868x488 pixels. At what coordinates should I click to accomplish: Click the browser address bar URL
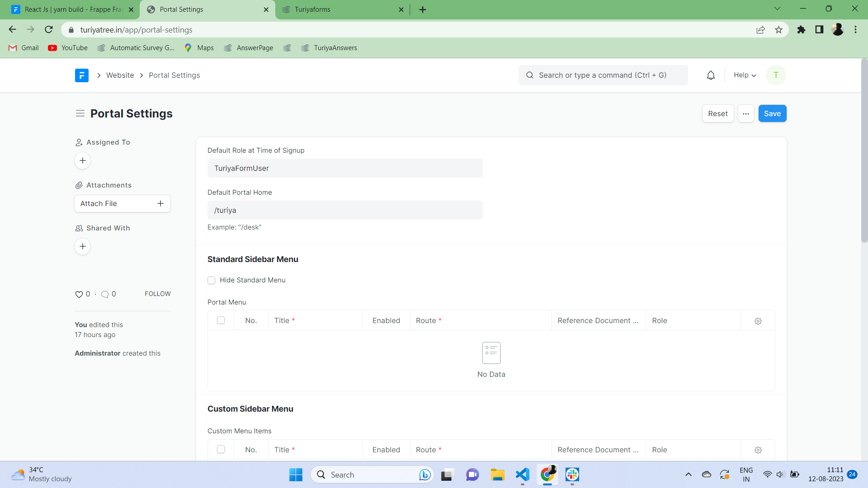click(136, 30)
